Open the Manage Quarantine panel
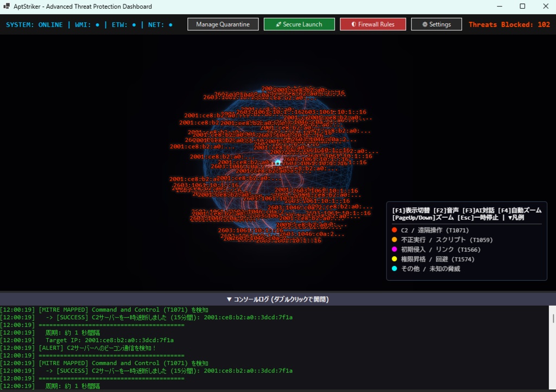This screenshot has width=556, height=392. tap(223, 24)
